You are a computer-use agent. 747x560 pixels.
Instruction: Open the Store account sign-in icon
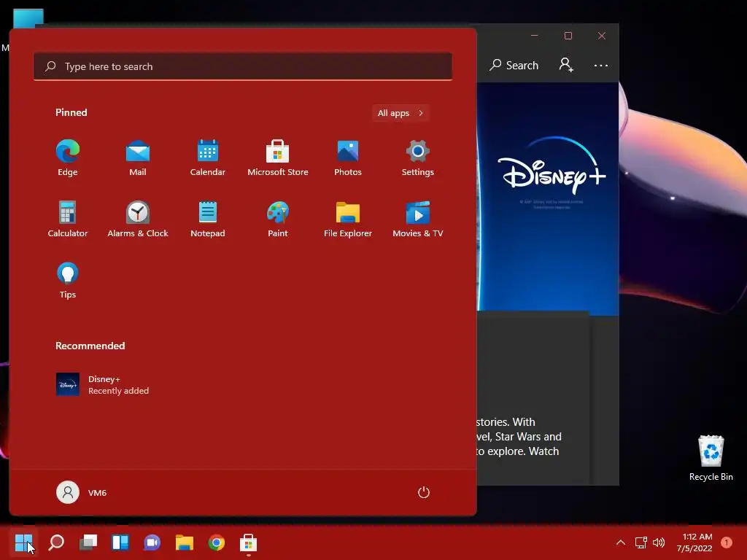566,65
